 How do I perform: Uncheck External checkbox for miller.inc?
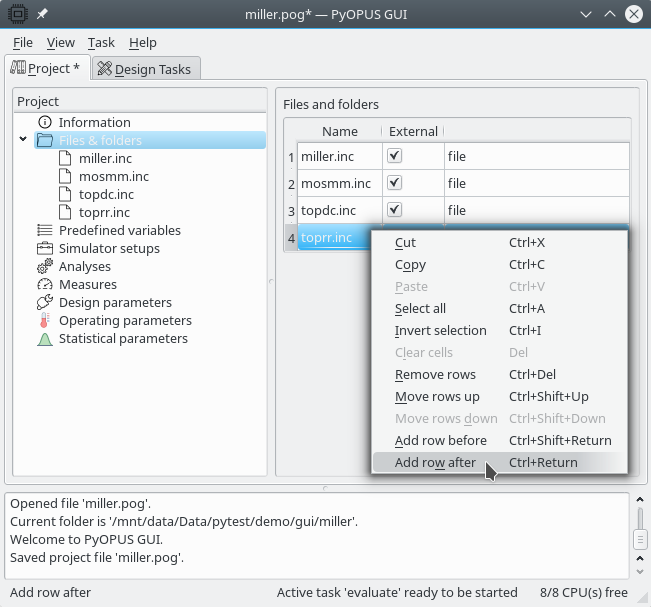[394, 156]
